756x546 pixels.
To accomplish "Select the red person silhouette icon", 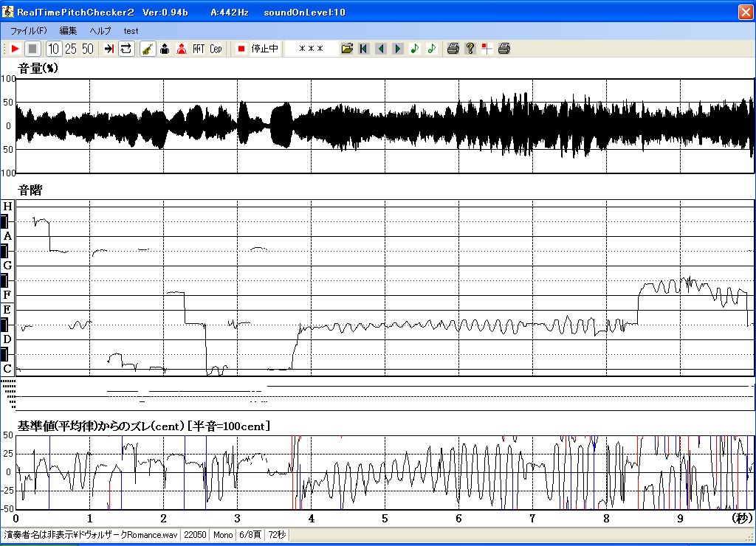I will [182, 49].
